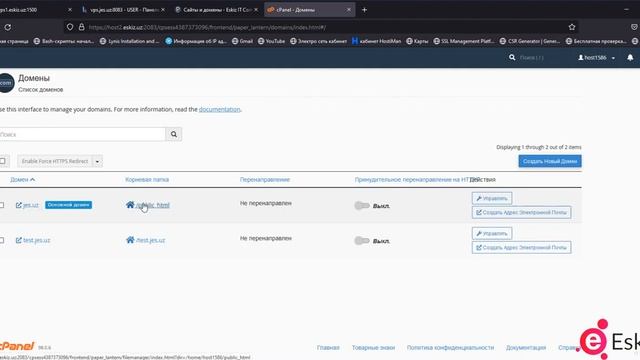Image resolution: width=640 pixels, height=360 pixels.
Task: Click Enable Force HTTPS Redirect button
Action: click(x=55, y=161)
